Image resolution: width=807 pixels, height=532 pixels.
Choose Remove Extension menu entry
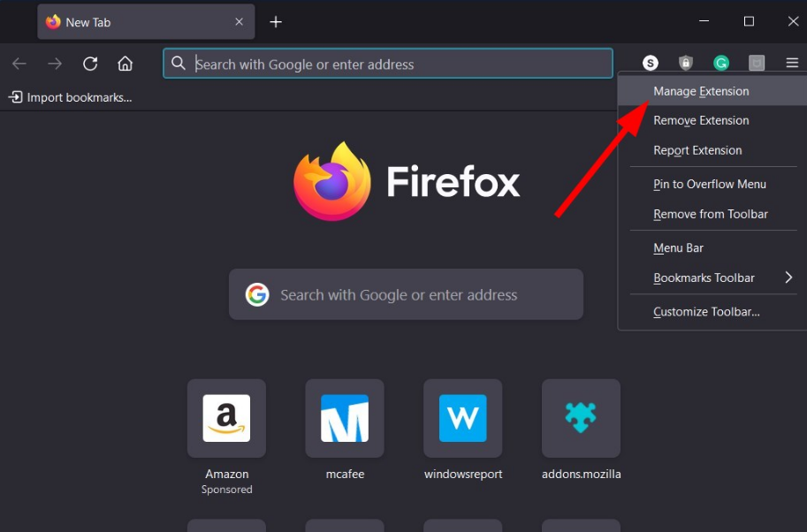712,120
